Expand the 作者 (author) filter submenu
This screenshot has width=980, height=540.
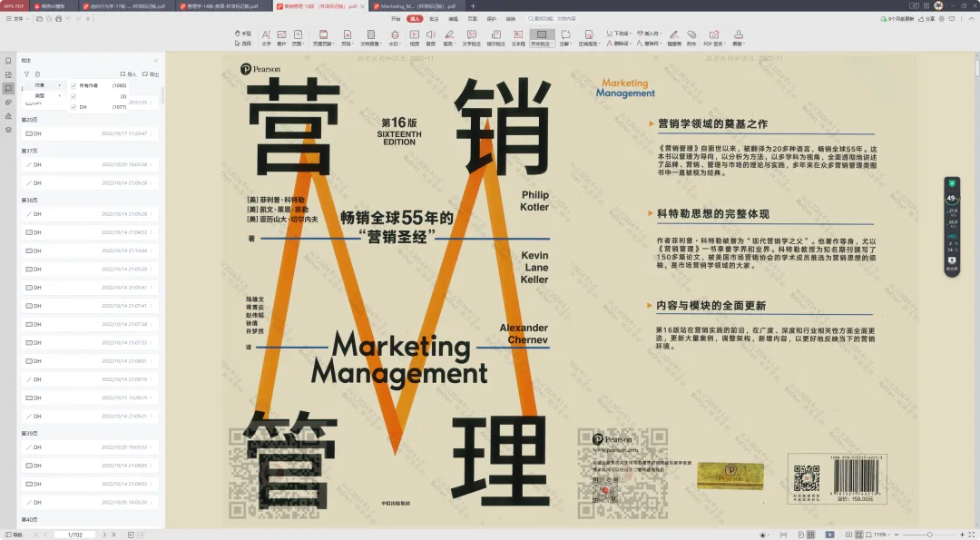[47, 85]
